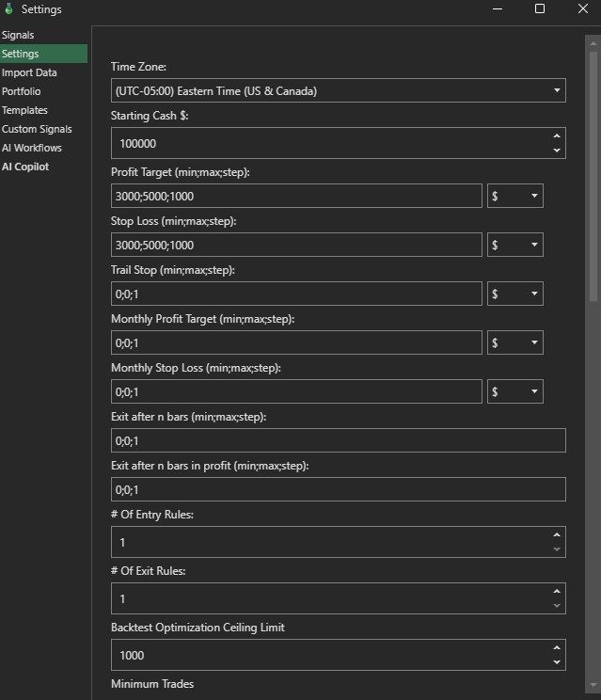Decrease number of Entry Rules

coord(557,549)
